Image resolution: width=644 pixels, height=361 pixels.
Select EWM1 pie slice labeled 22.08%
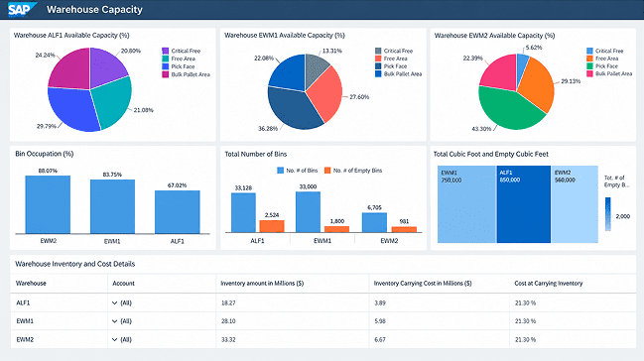289,74
